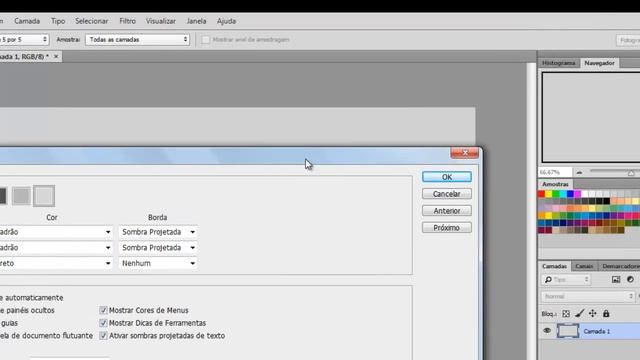This screenshot has height=360, width=640.
Task: Open the Janela menu
Action: [196, 21]
